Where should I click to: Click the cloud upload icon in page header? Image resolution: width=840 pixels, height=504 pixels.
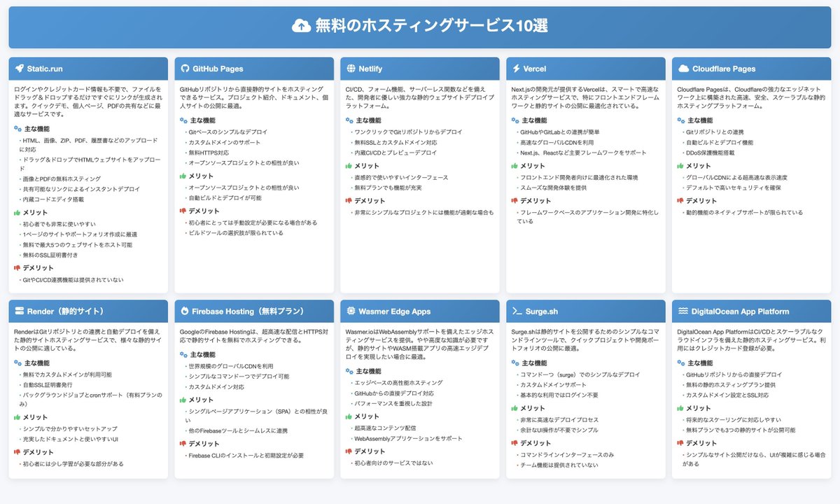click(301, 26)
